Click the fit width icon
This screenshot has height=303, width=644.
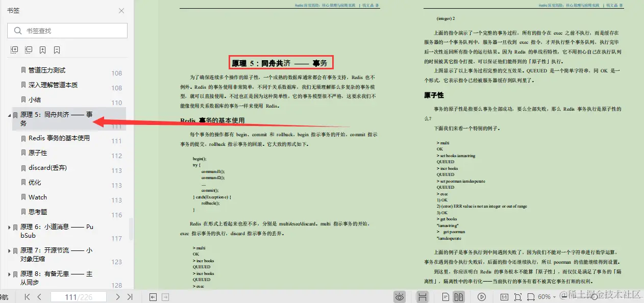(x=532, y=297)
